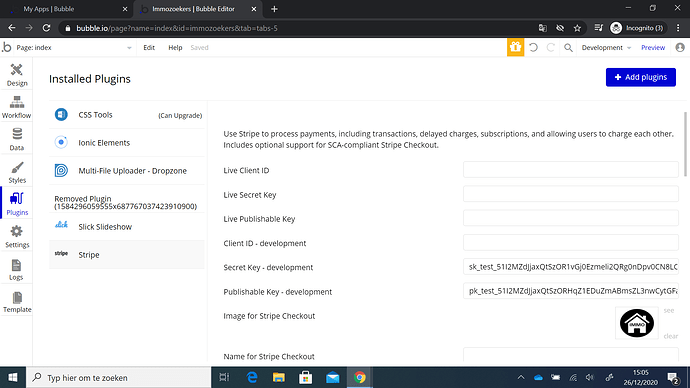Open a new browser tab

(x=274, y=9)
